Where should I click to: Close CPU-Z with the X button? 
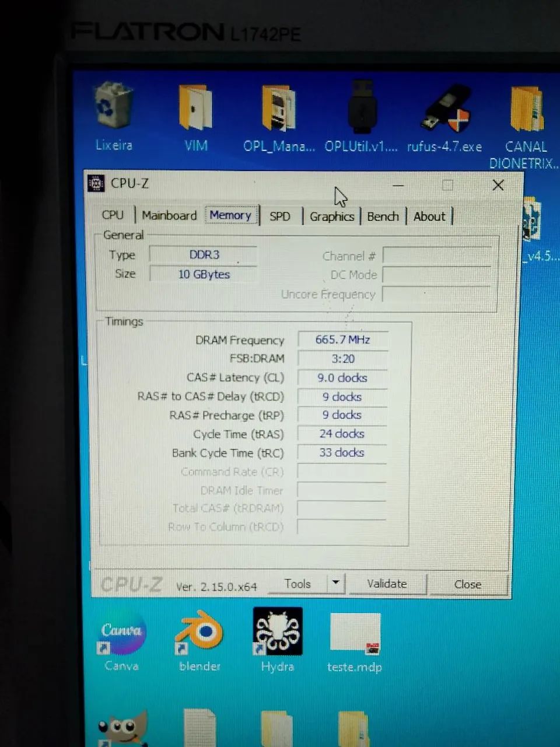pos(498,185)
